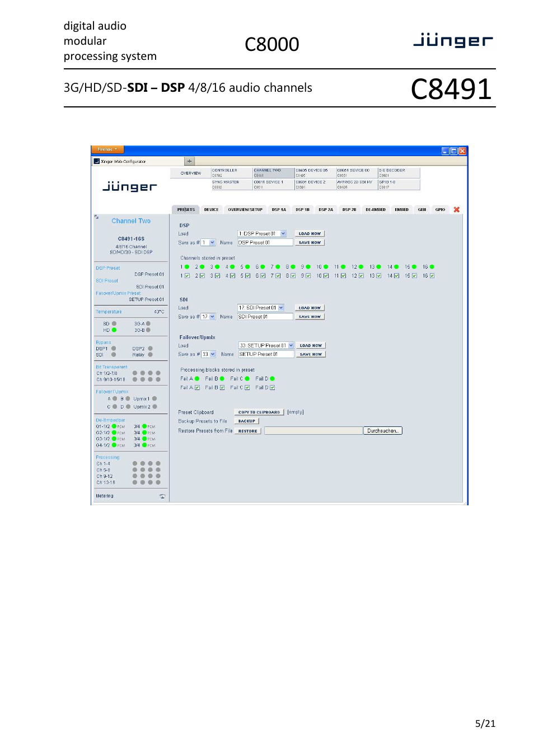This screenshot has width=534, height=756.
Task: Click the 3G-A status LED
Action: pyautogui.click(x=148, y=323)
